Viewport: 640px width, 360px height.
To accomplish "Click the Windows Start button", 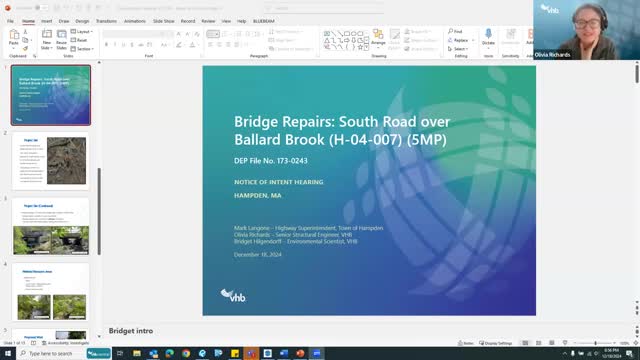I will tap(8, 353).
